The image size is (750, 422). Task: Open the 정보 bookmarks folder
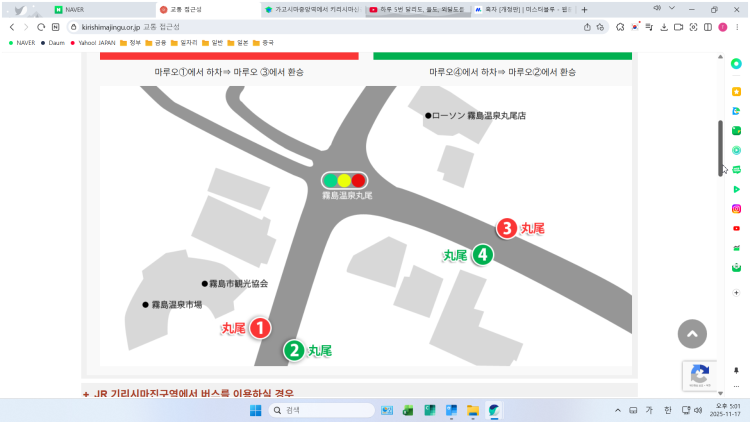pyautogui.click(x=130, y=43)
